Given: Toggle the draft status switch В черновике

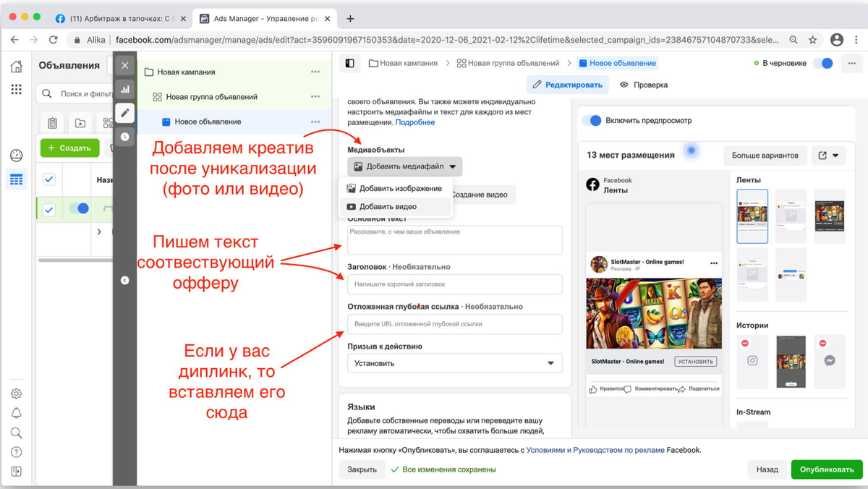Looking at the screenshot, I should point(823,63).
